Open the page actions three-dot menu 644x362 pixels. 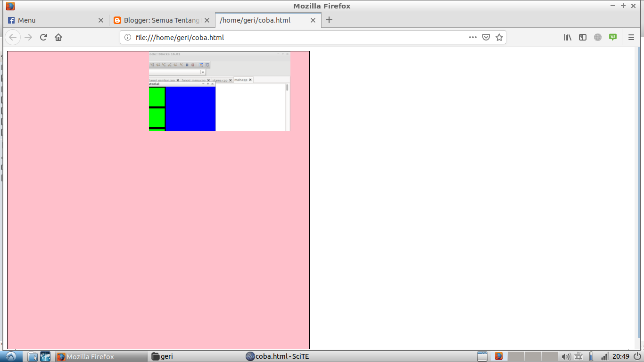pyautogui.click(x=472, y=37)
